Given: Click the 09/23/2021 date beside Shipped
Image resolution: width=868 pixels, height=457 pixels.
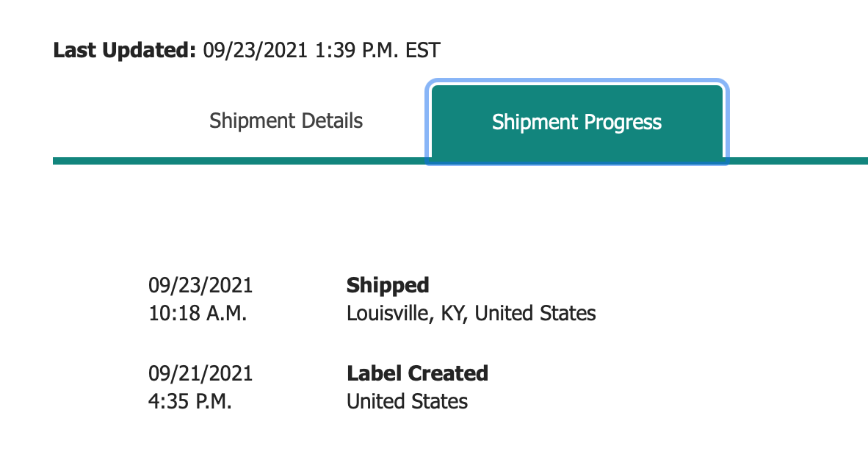Looking at the screenshot, I should pos(200,285).
